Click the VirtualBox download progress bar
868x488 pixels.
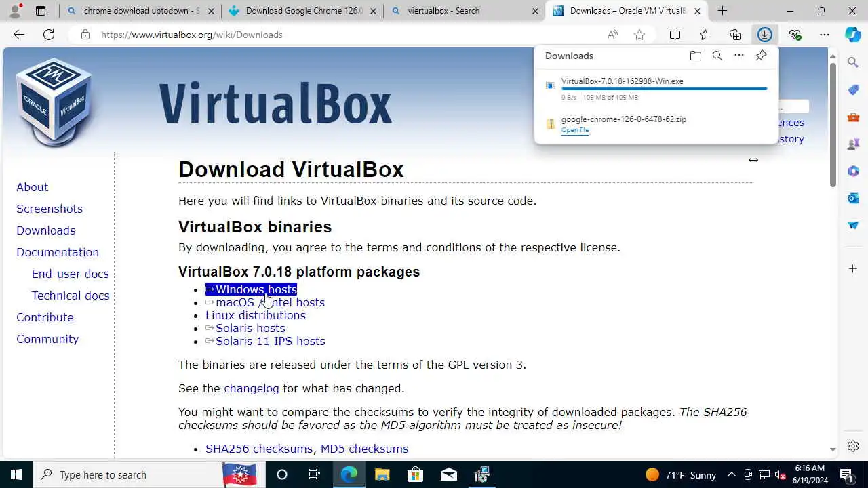click(x=665, y=89)
